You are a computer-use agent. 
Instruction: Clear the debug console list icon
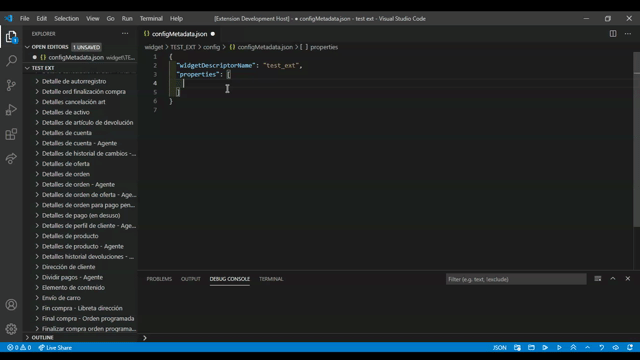point(598,279)
